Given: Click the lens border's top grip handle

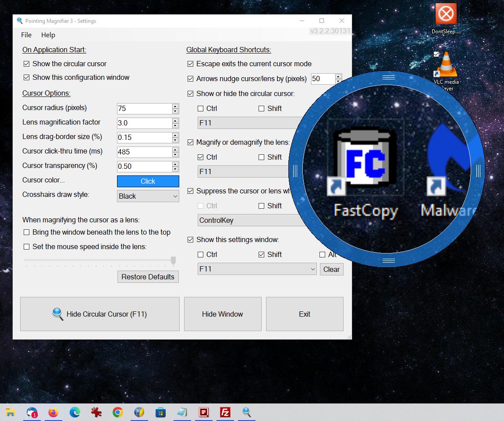Looking at the screenshot, I should click(389, 77).
